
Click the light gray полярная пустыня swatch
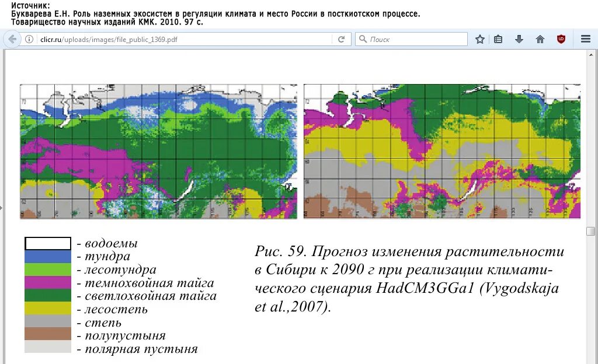click(48, 347)
